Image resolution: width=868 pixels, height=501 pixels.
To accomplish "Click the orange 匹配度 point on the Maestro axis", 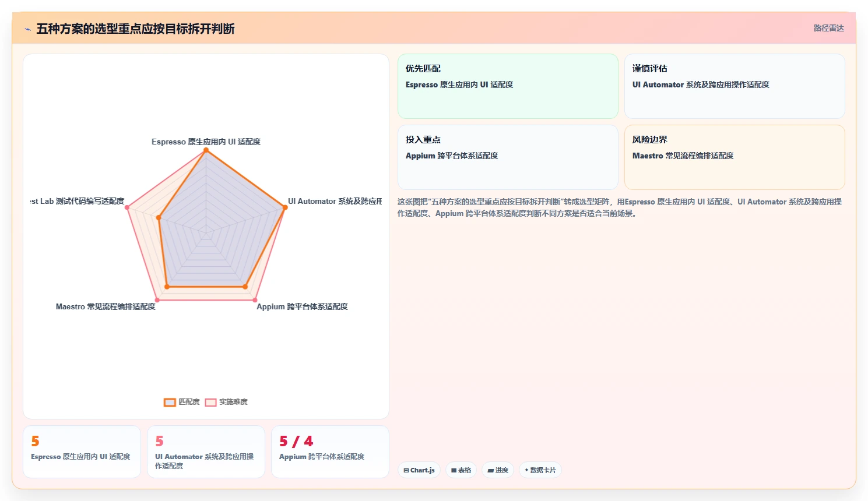I will click(x=167, y=287).
